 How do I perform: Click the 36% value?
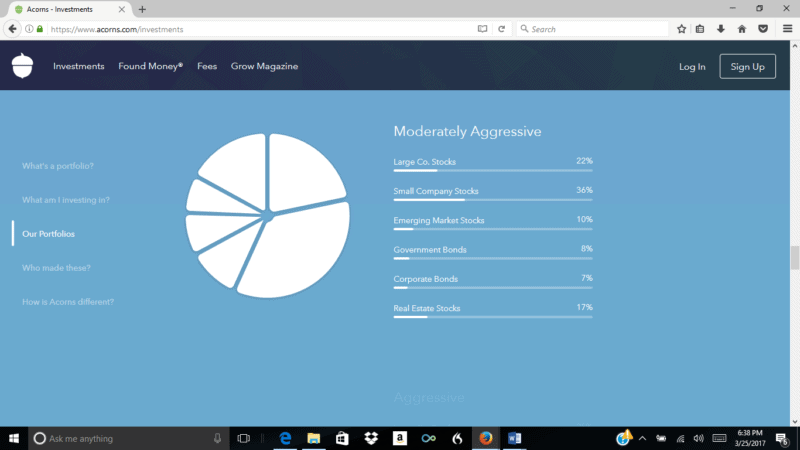point(584,190)
